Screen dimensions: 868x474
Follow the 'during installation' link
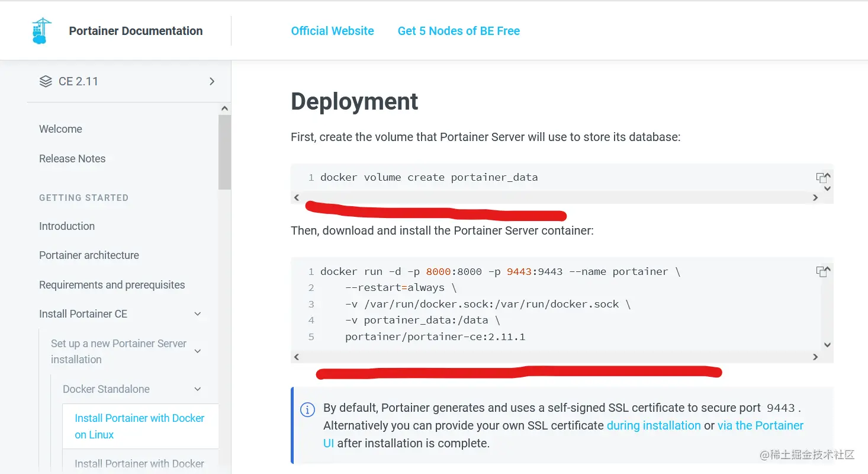pyautogui.click(x=654, y=425)
